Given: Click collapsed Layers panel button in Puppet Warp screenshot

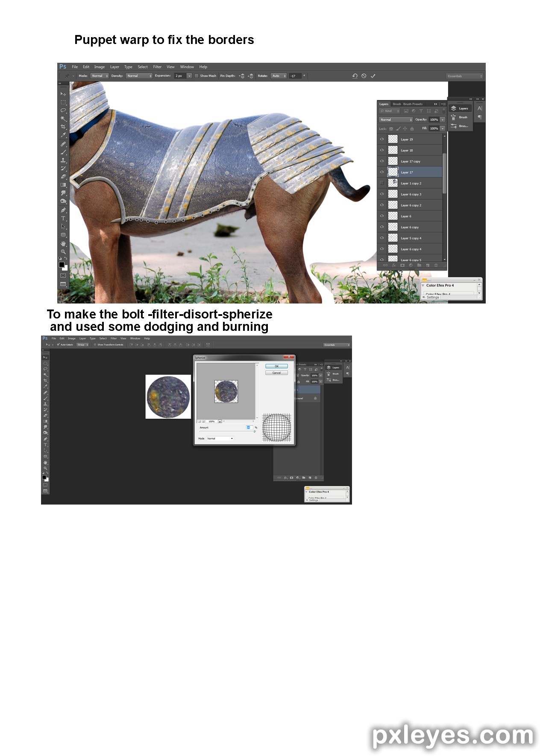Looking at the screenshot, I should 460,108.
